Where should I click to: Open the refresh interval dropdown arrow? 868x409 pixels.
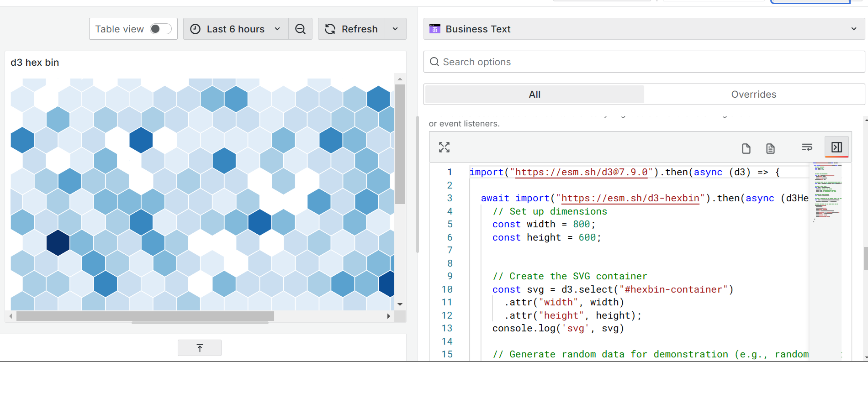(x=395, y=29)
